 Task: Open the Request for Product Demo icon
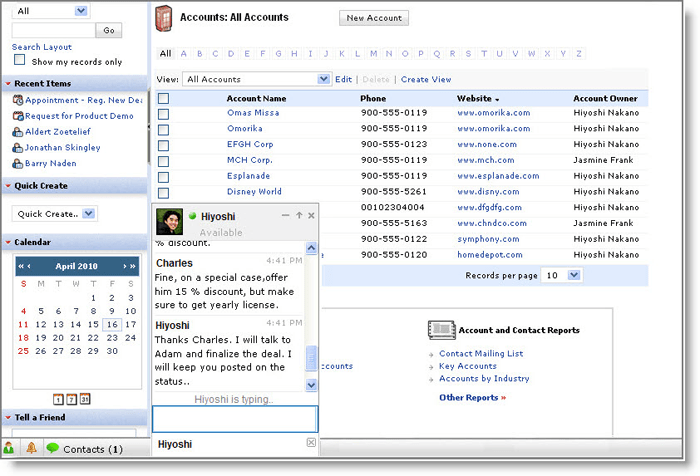coord(18,116)
